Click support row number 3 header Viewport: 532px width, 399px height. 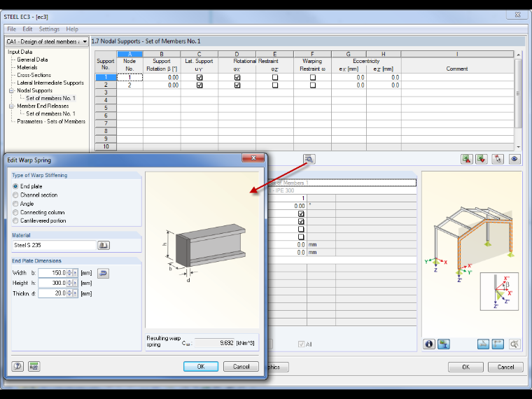(x=106, y=92)
